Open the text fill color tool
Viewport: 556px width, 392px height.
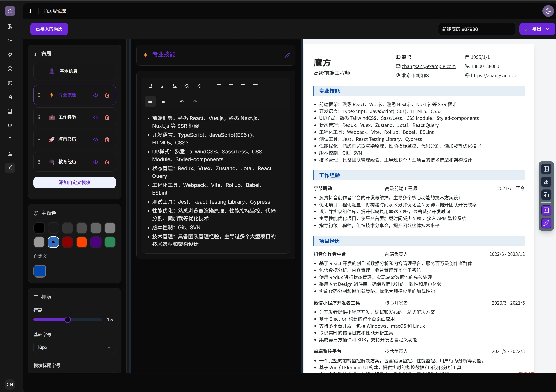click(187, 86)
